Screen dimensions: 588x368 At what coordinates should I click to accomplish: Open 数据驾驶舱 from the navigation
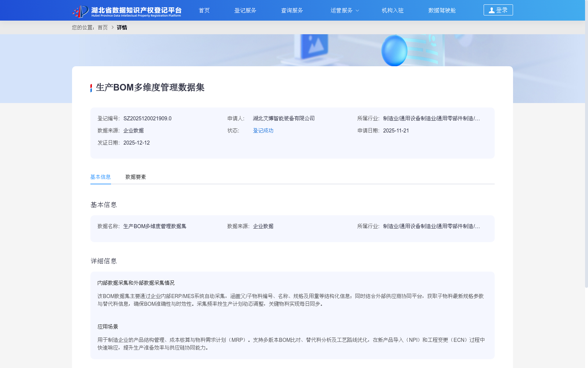click(442, 10)
